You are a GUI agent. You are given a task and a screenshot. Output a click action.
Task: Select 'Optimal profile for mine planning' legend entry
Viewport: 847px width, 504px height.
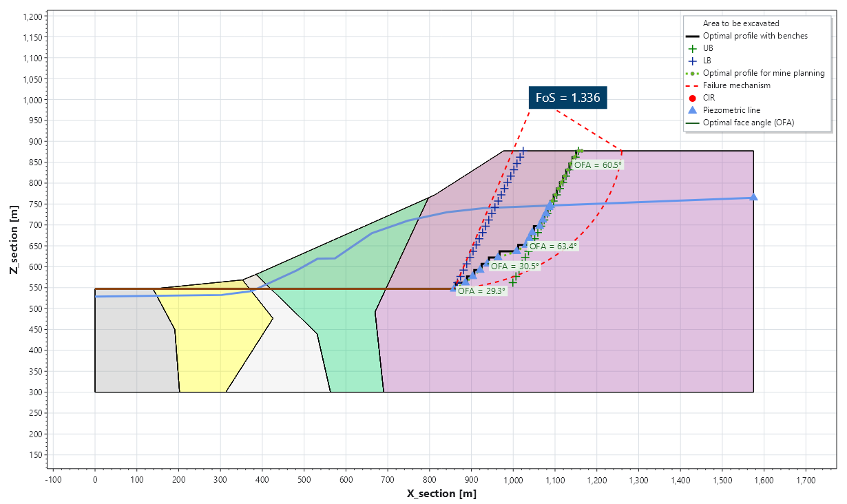[755, 73]
